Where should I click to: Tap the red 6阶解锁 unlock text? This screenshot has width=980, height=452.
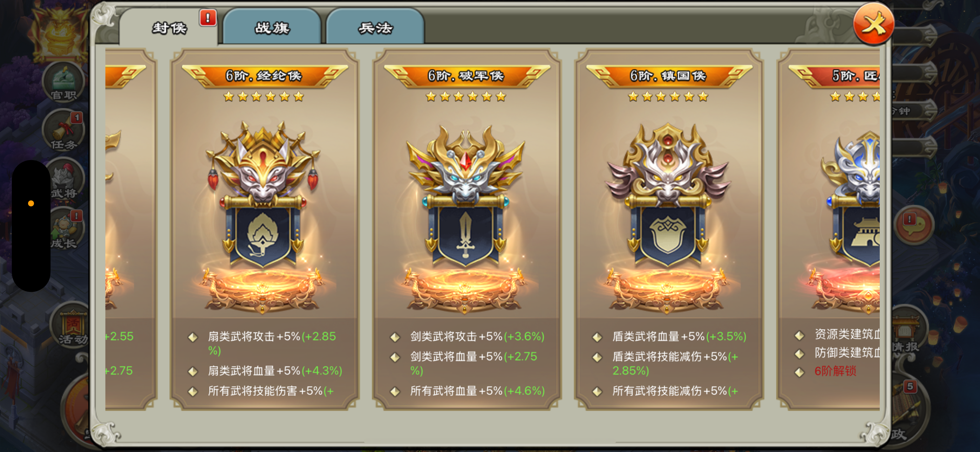coord(835,371)
